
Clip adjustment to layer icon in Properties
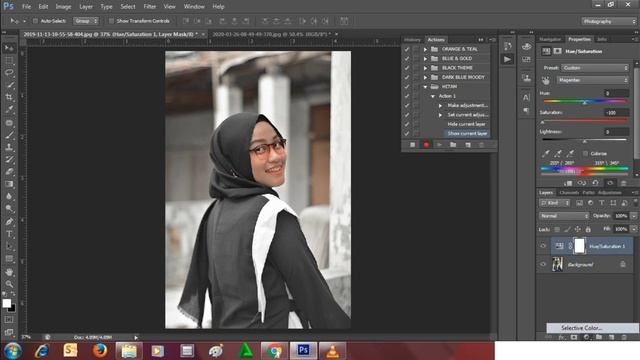tap(568, 183)
